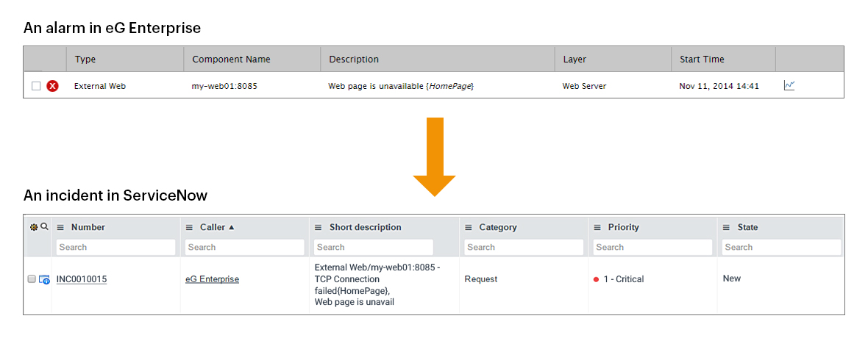Click the Request category cell

click(481, 279)
